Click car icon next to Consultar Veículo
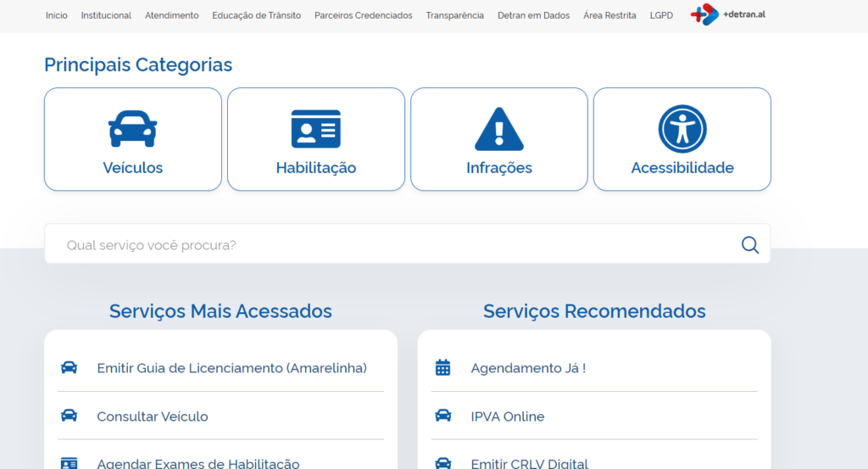This screenshot has height=469, width=868. pos(69,416)
